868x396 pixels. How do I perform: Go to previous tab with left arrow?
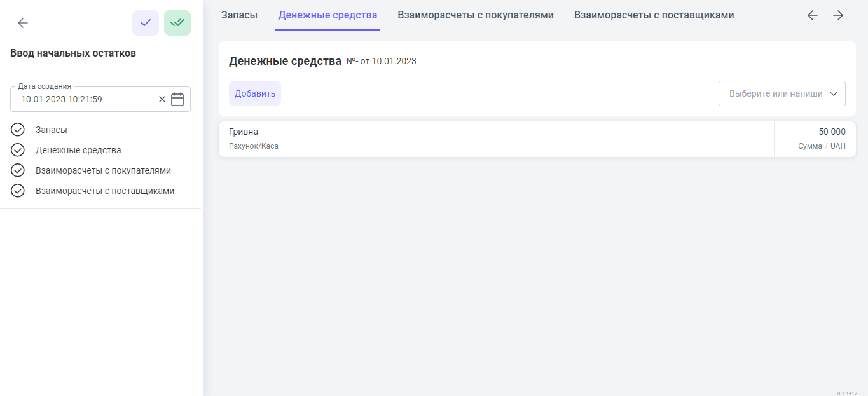[x=812, y=15]
